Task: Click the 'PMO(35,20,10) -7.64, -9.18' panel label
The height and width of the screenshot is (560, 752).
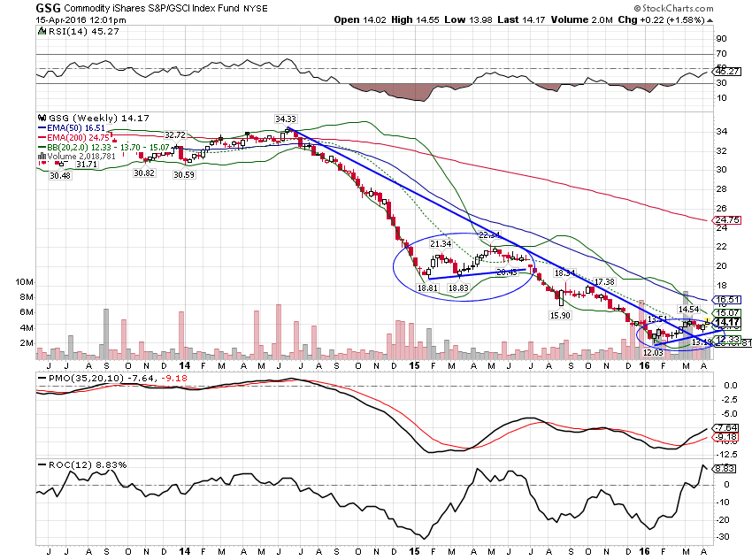Action: [118, 379]
